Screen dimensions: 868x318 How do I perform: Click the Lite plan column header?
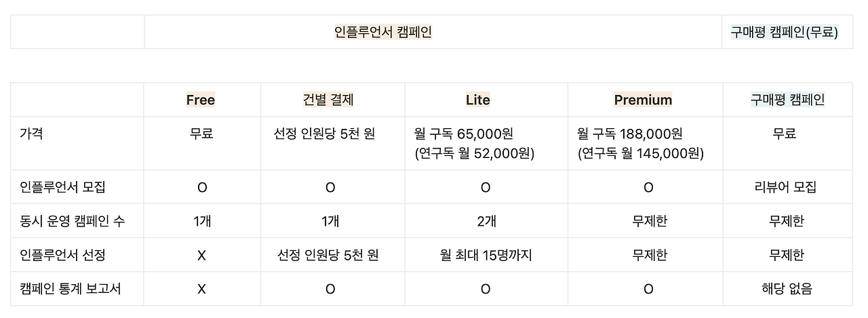486,100
